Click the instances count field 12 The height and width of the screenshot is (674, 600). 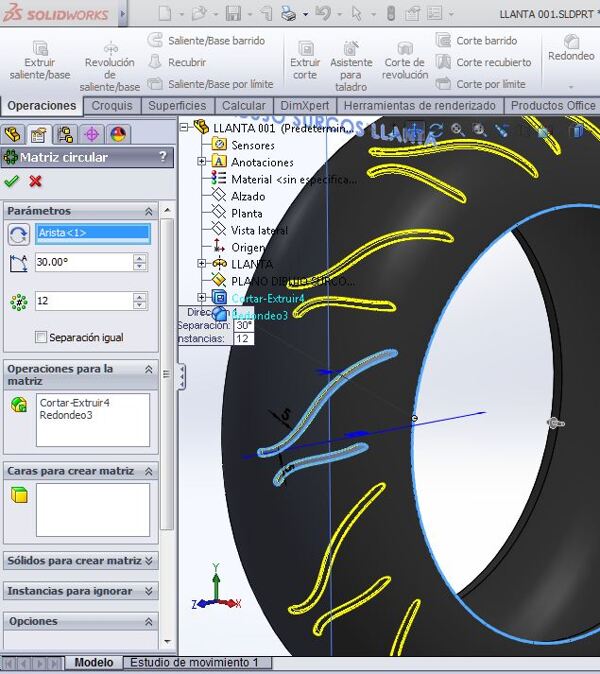point(84,300)
